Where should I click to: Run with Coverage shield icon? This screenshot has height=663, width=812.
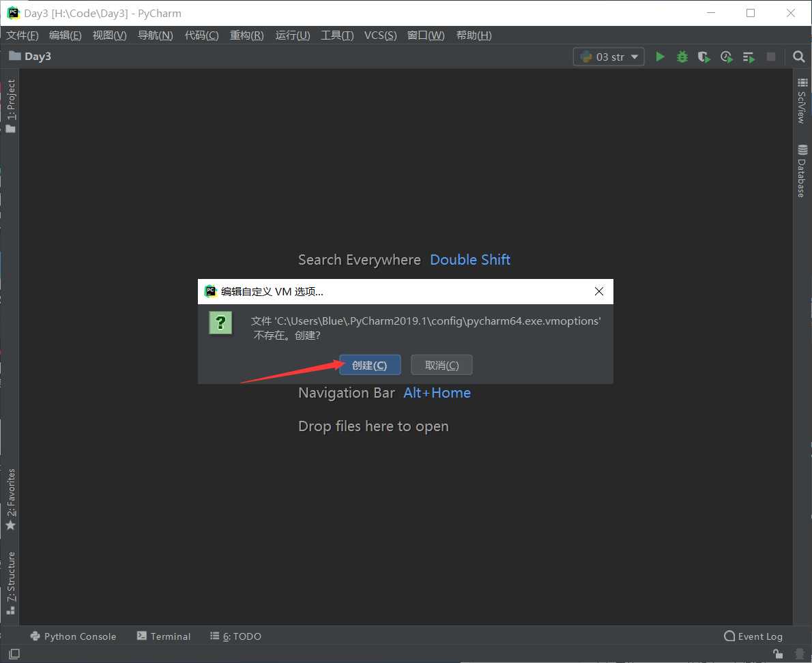[704, 57]
